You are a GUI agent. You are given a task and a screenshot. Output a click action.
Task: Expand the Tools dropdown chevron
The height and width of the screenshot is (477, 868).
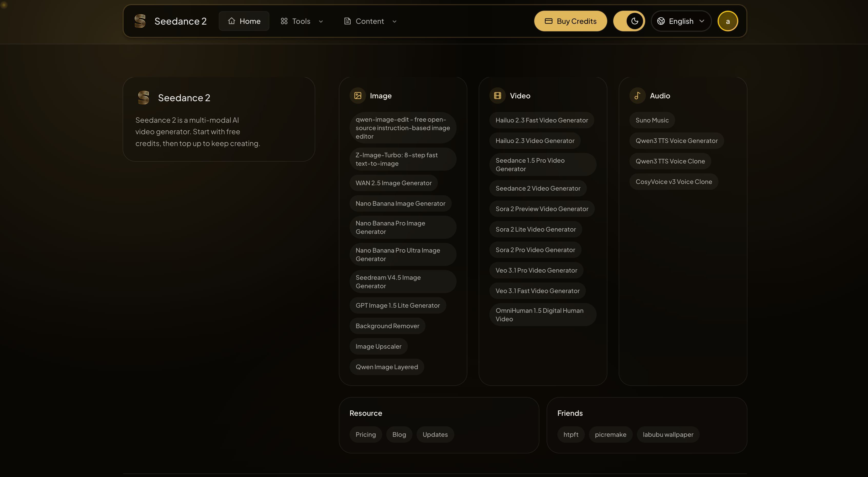[321, 21]
